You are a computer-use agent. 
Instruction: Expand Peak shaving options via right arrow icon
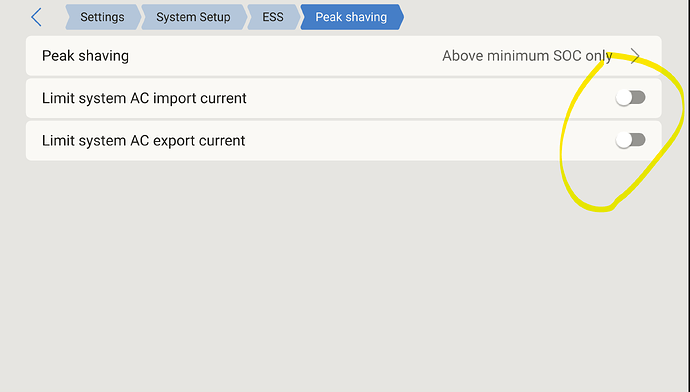coord(635,56)
